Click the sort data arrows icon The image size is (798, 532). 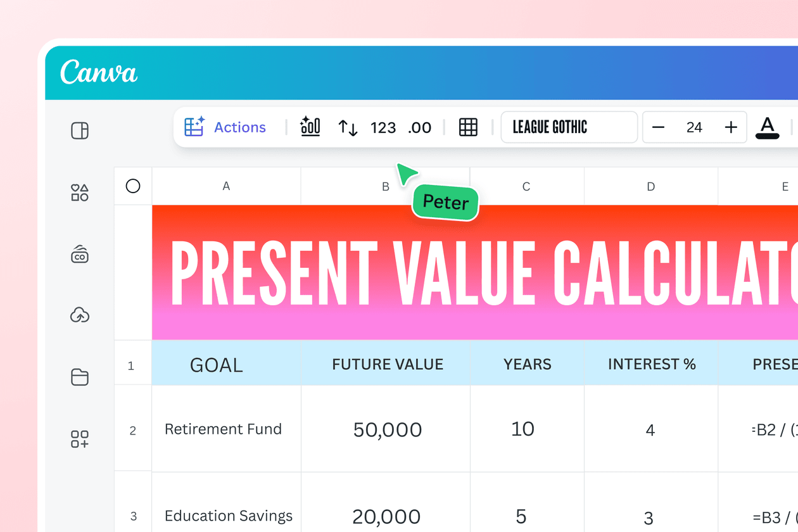click(348, 127)
